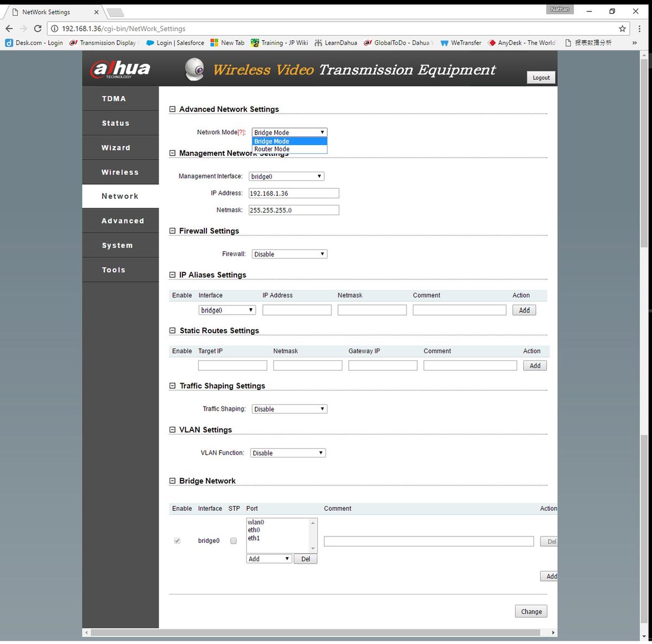Image resolution: width=652 pixels, height=644 pixels.
Task: Toggle bridge0 STP checkbox
Action: 234,541
